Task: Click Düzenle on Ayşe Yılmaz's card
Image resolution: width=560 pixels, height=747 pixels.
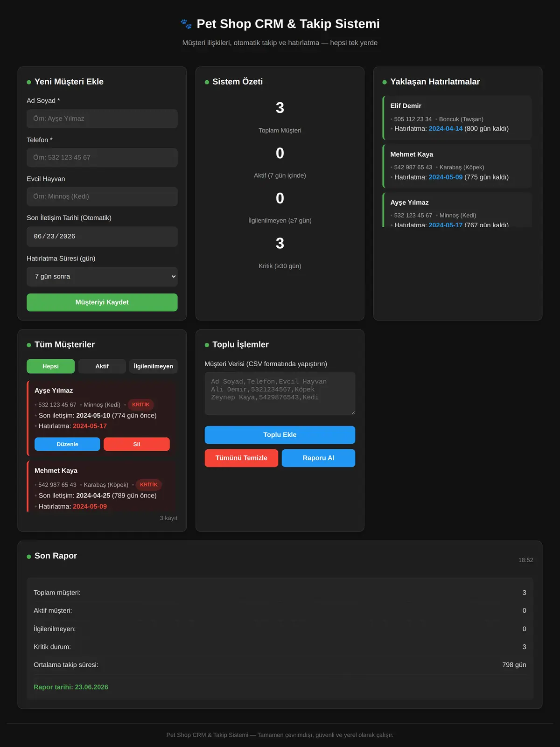Action: [67, 444]
